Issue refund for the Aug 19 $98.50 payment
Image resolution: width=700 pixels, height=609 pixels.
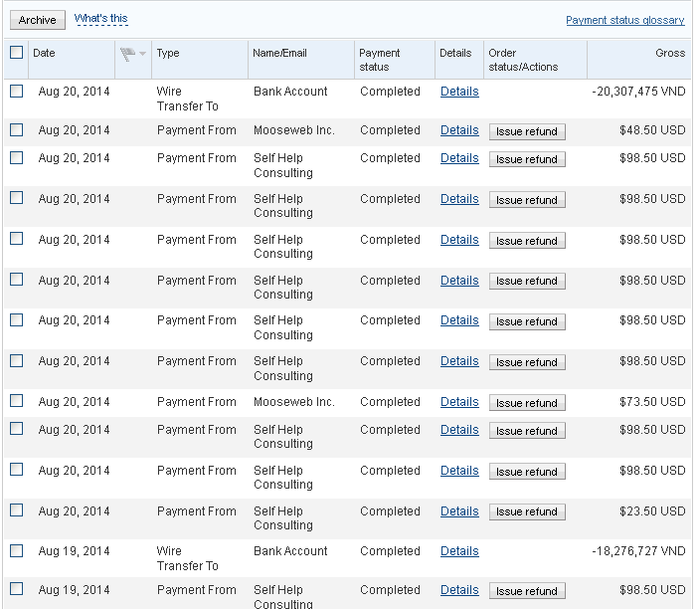pyautogui.click(x=527, y=591)
